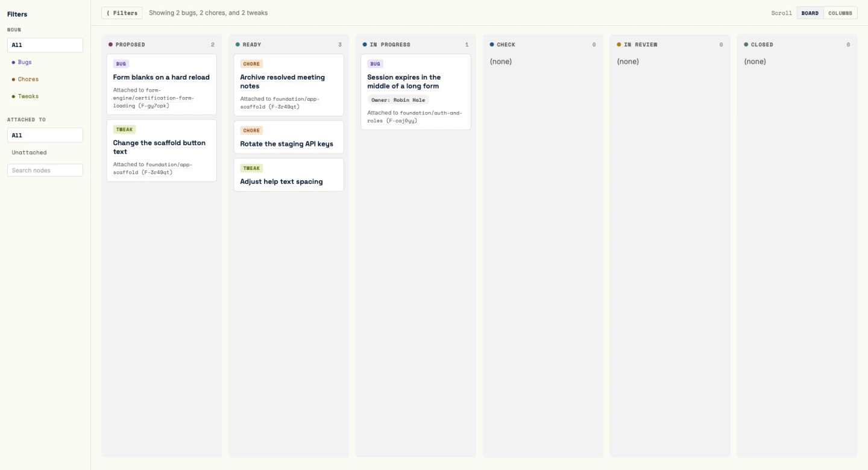Screen dimensions: 868x470
Task: Select All under Attached To filter
Action: 45,136
